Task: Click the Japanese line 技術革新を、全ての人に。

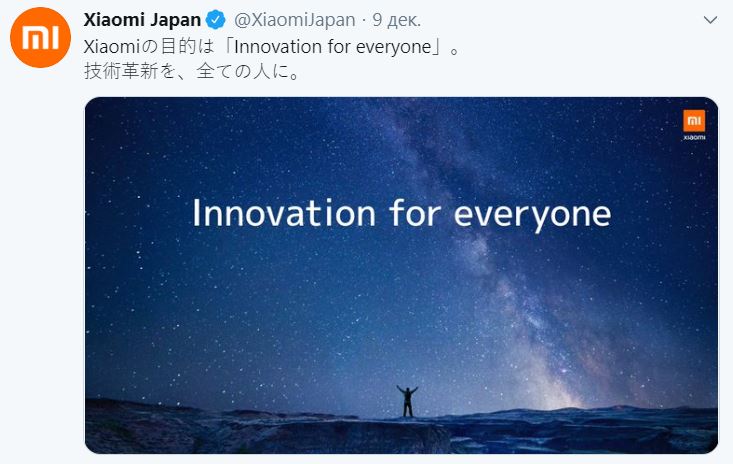Action: point(191,71)
